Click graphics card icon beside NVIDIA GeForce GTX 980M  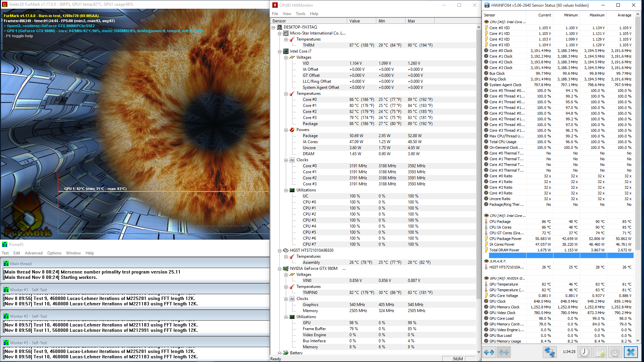click(x=286, y=268)
